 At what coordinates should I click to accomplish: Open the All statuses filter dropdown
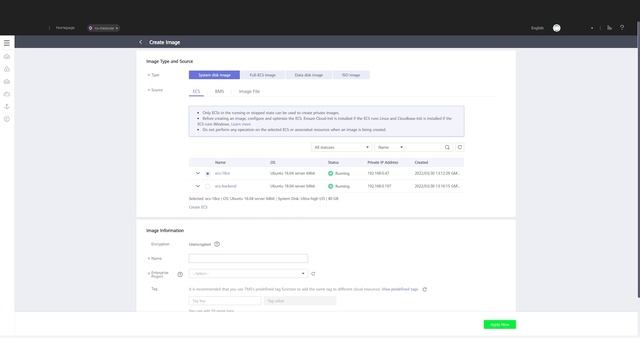coord(341,147)
